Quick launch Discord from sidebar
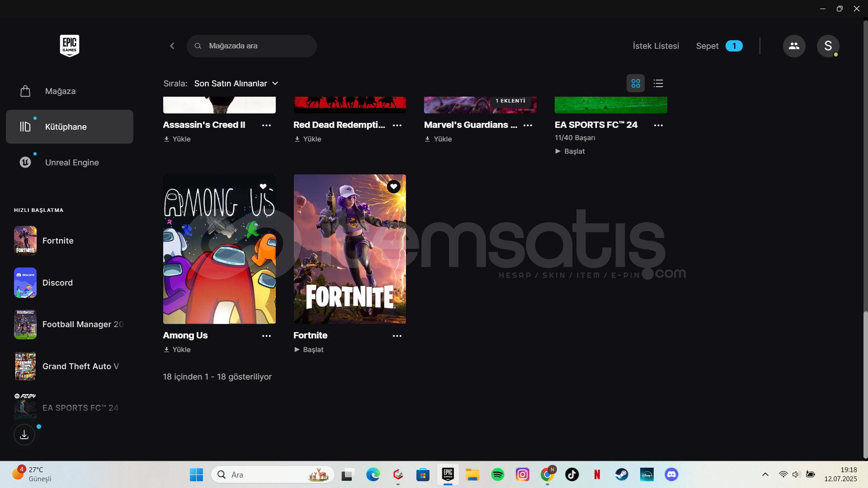 (70, 283)
